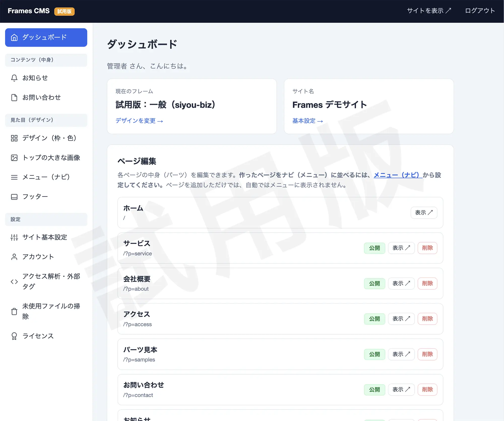Click the grid icon next to デザイン（枠・色）

tap(14, 138)
